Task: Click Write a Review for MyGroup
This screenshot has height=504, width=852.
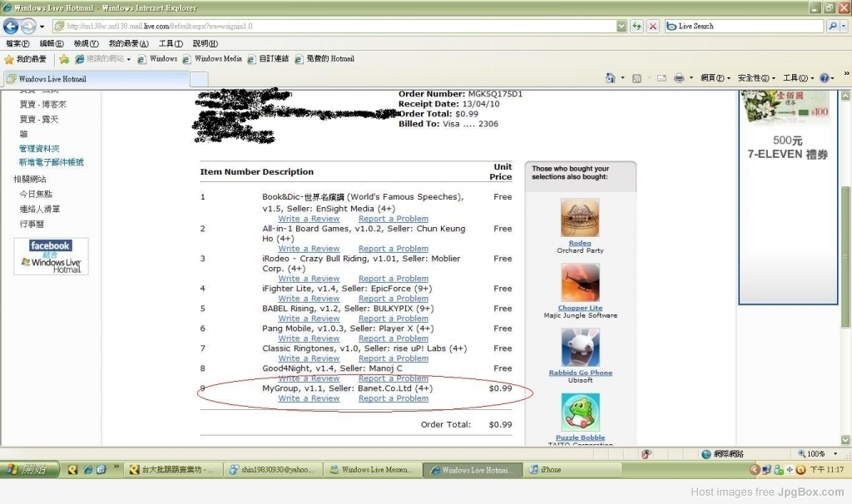Action: pos(309,398)
